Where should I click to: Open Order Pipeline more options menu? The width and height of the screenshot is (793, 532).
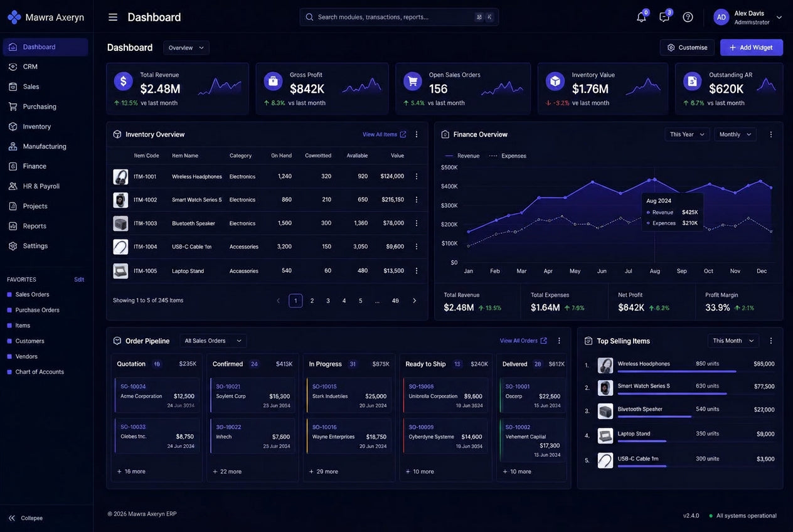click(x=559, y=341)
